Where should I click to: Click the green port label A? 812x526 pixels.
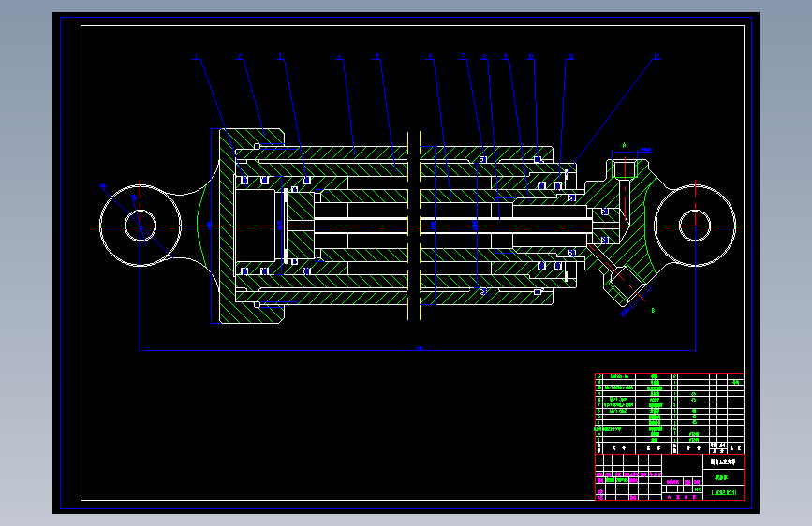pos(624,145)
